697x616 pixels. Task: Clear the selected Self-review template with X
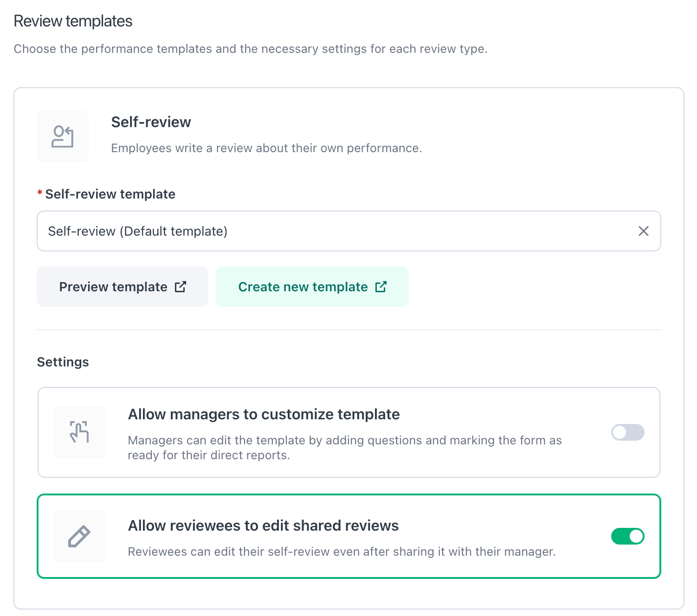pyautogui.click(x=643, y=231)
